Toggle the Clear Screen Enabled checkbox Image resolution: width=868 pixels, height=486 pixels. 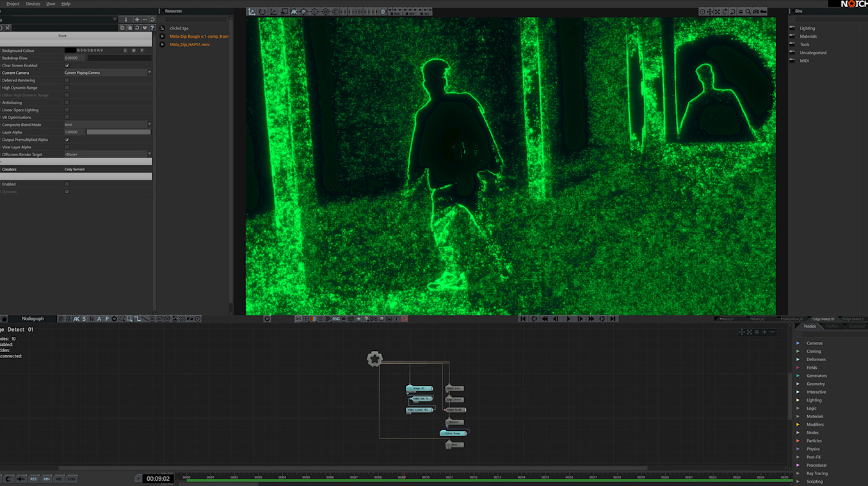67,65
